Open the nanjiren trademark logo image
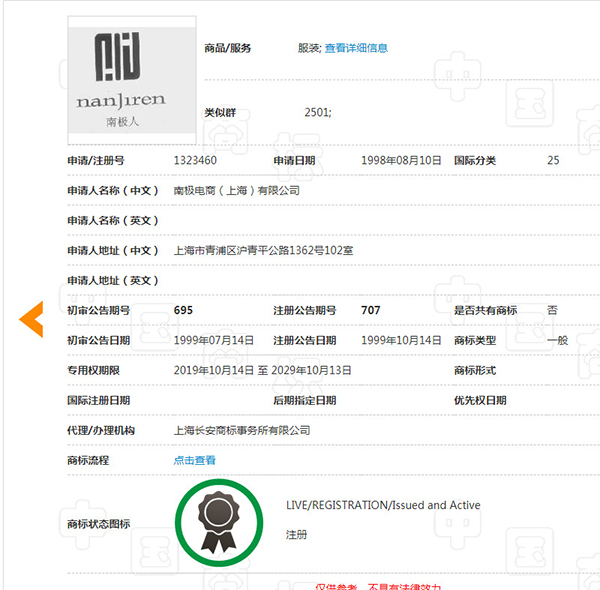The image size is (600, 590). 132,80
